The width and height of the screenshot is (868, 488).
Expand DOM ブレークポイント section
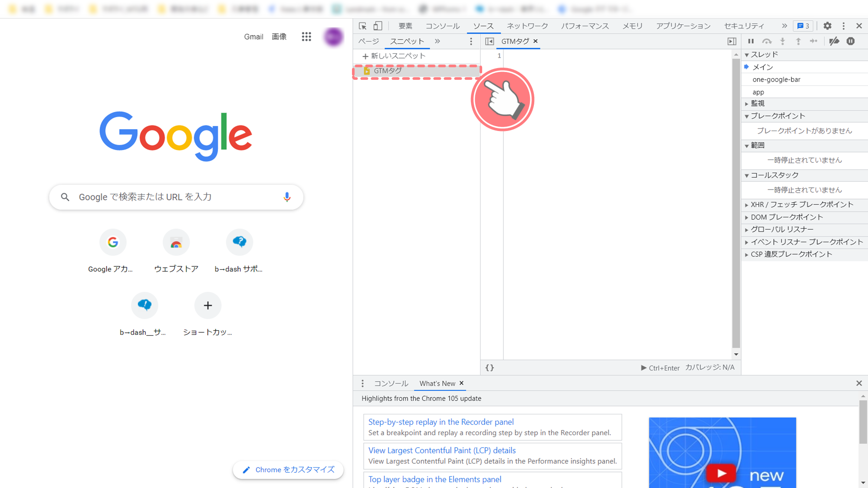coord(805,217)
